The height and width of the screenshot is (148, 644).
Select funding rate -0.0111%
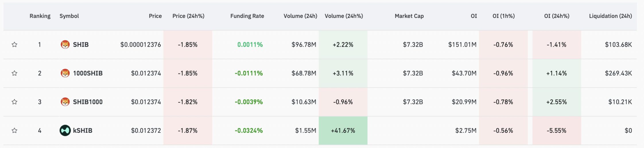point(249,73)
